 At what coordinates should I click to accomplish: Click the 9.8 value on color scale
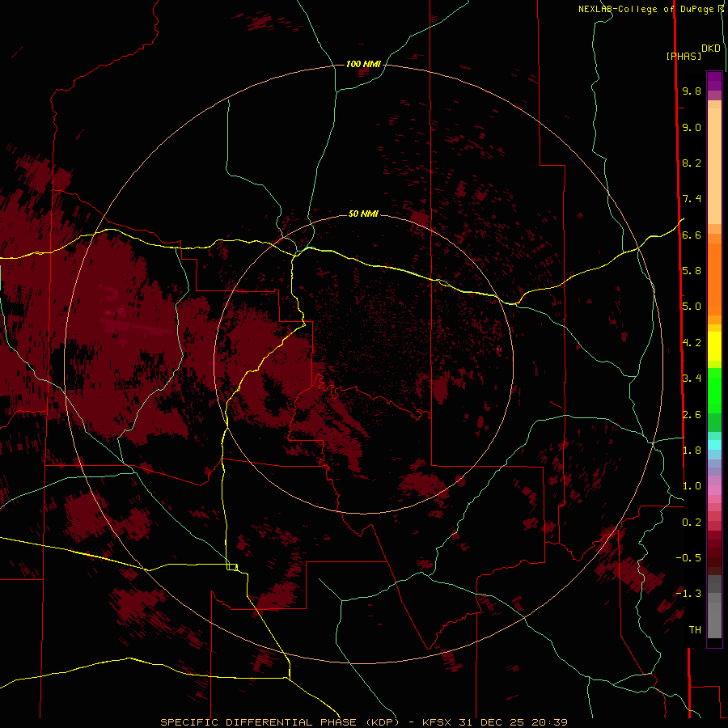tap(692, 91)
